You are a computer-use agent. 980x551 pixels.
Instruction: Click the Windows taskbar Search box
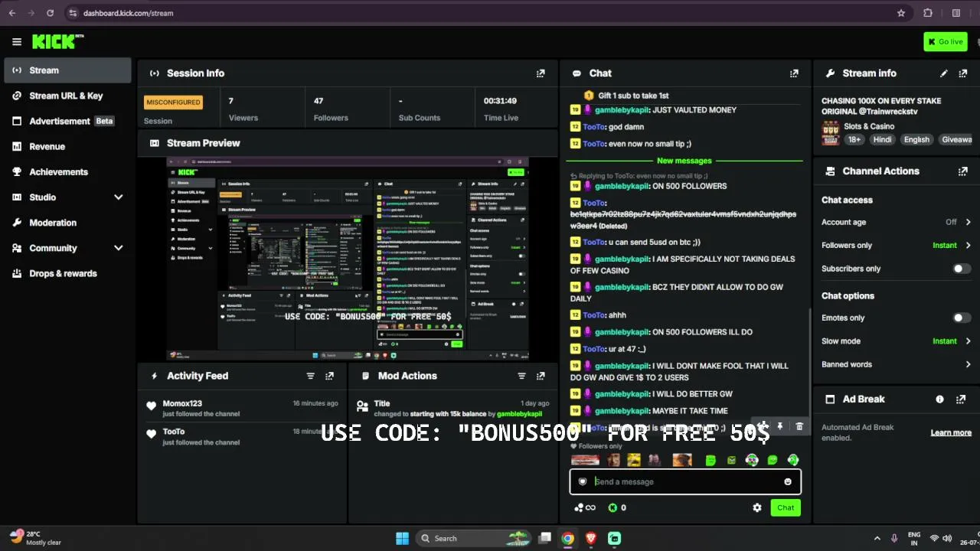coord(472,538)
